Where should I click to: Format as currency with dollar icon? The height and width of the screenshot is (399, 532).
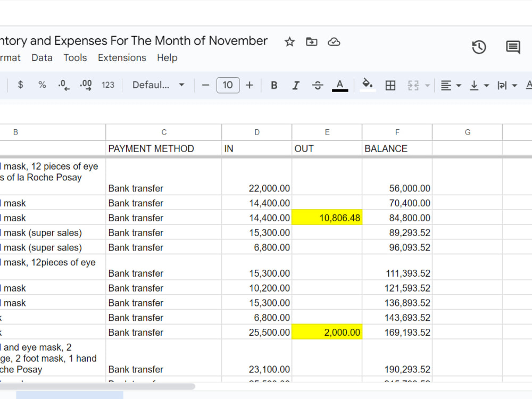(x=20, y=85)
